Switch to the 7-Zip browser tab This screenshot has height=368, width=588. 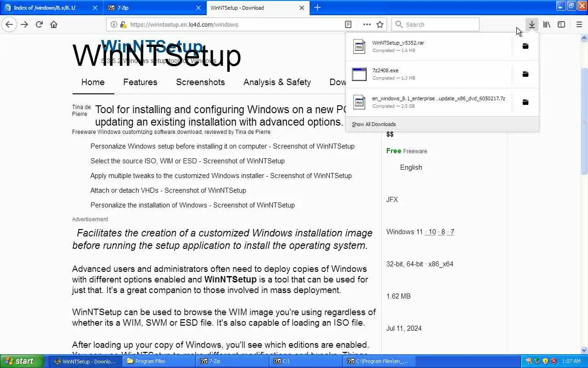click(155, 7)
